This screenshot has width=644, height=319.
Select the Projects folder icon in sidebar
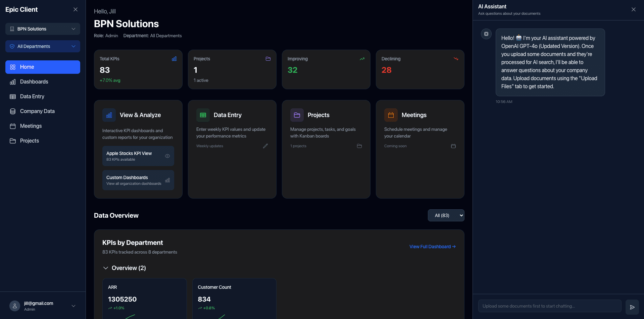pos(12,141)
